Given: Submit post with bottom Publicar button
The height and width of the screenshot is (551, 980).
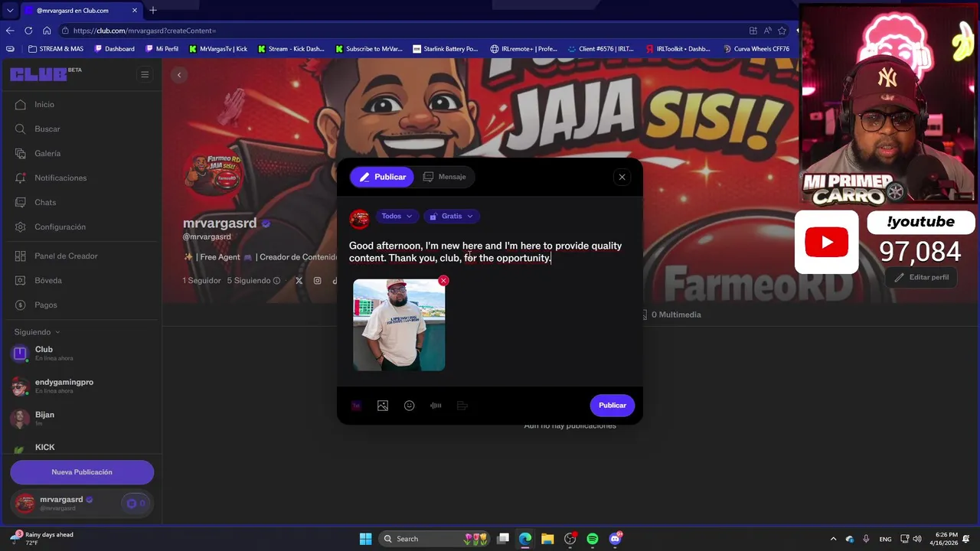Looking at the screenshot, I should click(612, 406).
